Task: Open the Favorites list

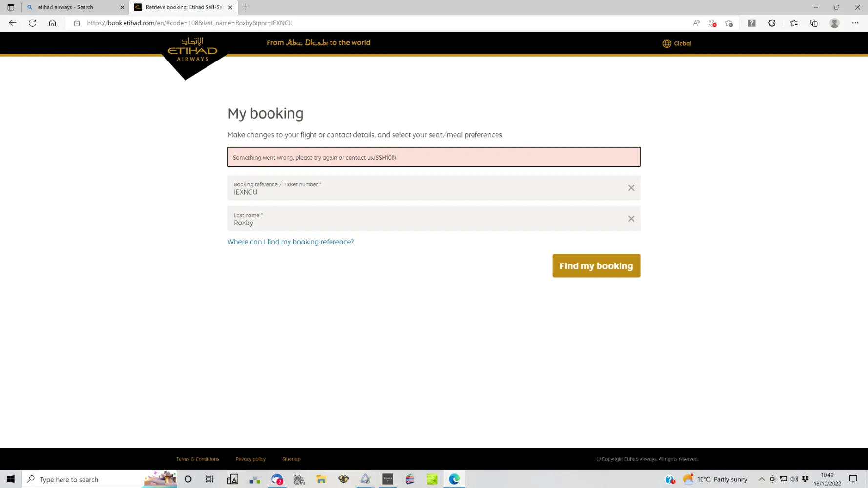Action: 794,23
